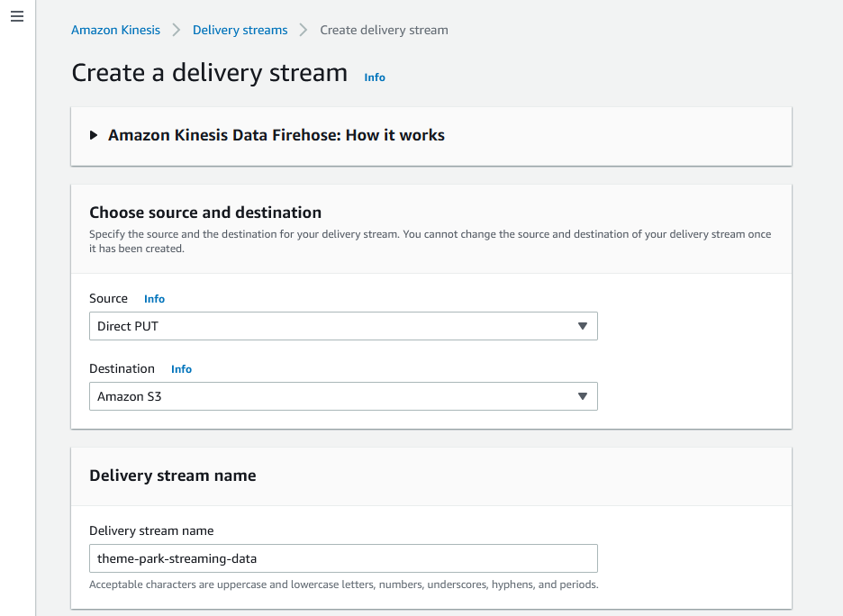Click 'Create delivery stream' breadcrumb text

tap(384, 30)
